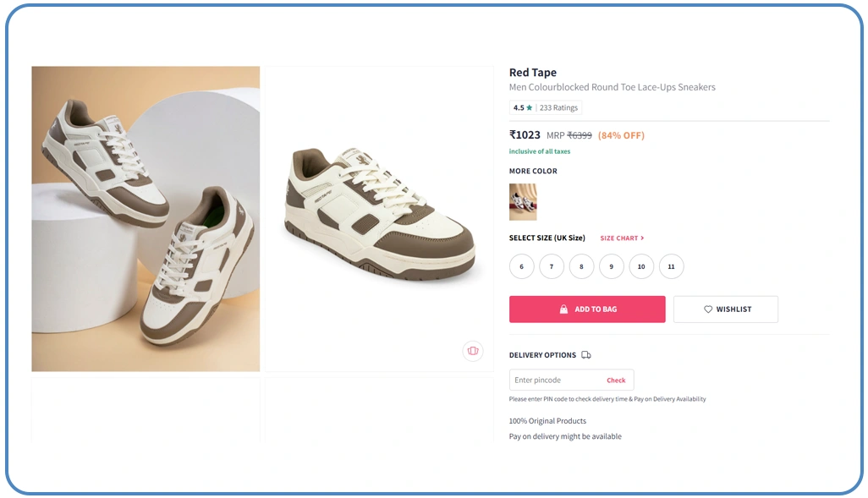Focus the Enter pincode field
The image size is (868, 498).
pos(555,380)
